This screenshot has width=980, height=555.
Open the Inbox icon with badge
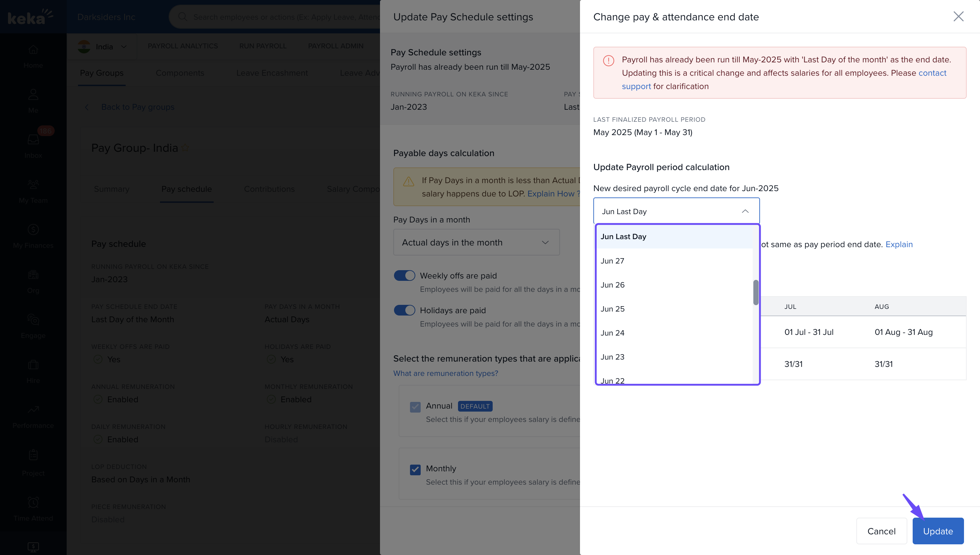[33, 139]
